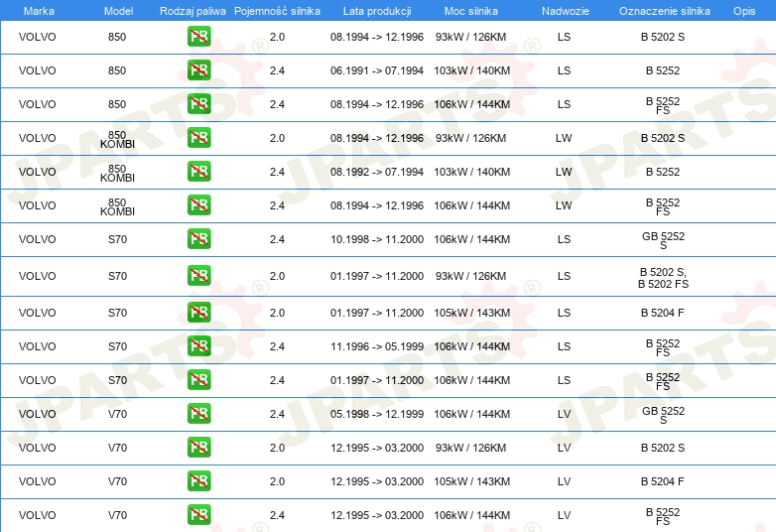Click engine code B 5202 S, B 5202 FS
This screenshot has height=532, width=776.
point(663,278)
